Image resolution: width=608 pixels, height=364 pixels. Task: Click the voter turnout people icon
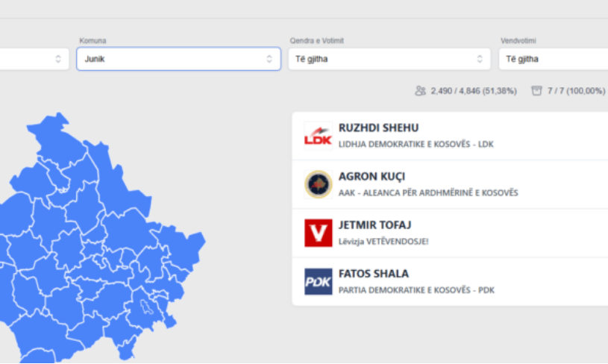[x=421, y=91]
